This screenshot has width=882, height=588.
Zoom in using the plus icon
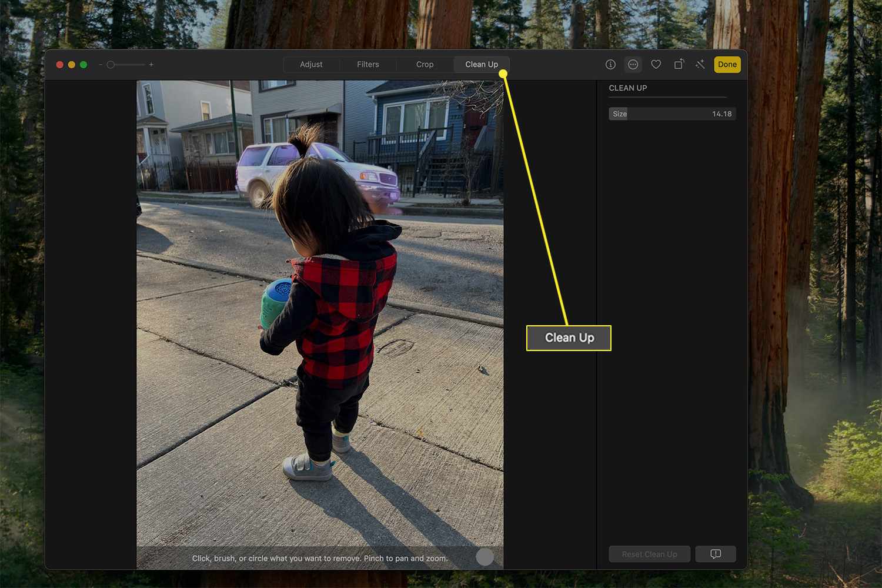[151, 65]
